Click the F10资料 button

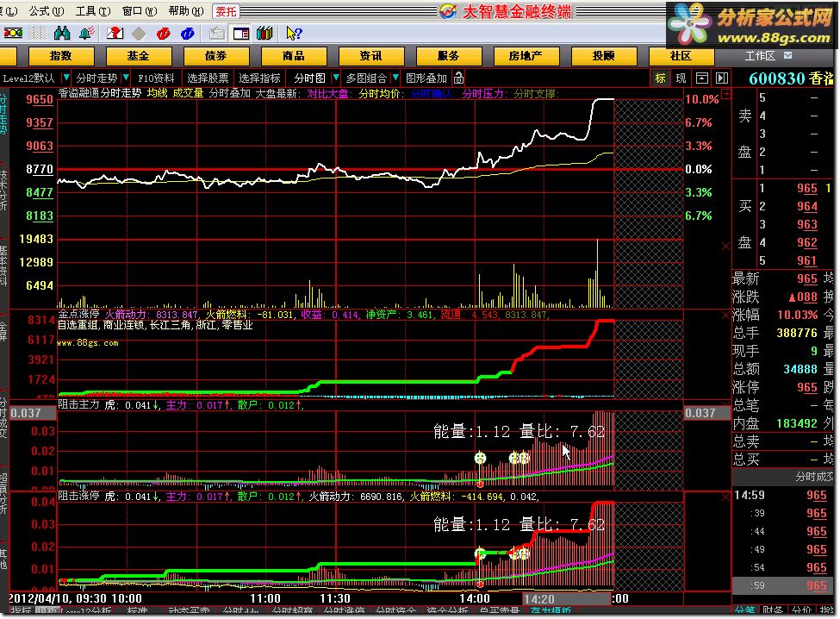point(156,78)
